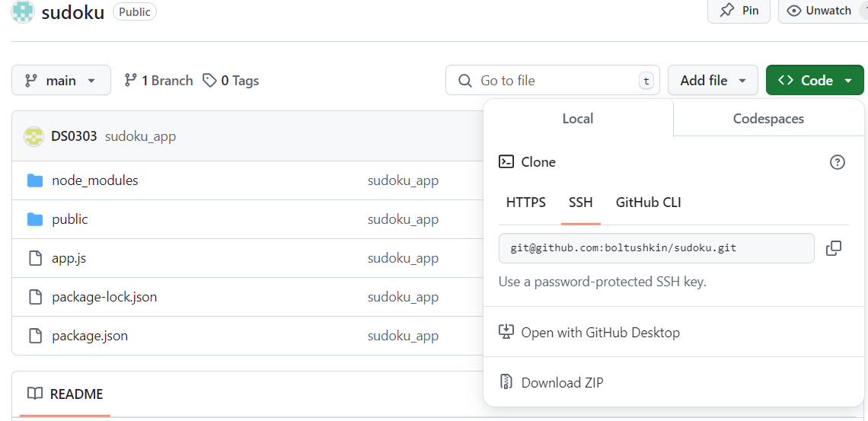Pin the sudoku repository
This screenshot has width=868, height=421.
click(x=739, y=11)
